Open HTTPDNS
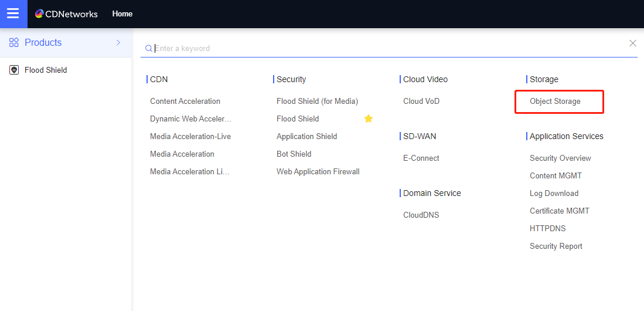This screenshot has height=311, width=644. point(547,229)
